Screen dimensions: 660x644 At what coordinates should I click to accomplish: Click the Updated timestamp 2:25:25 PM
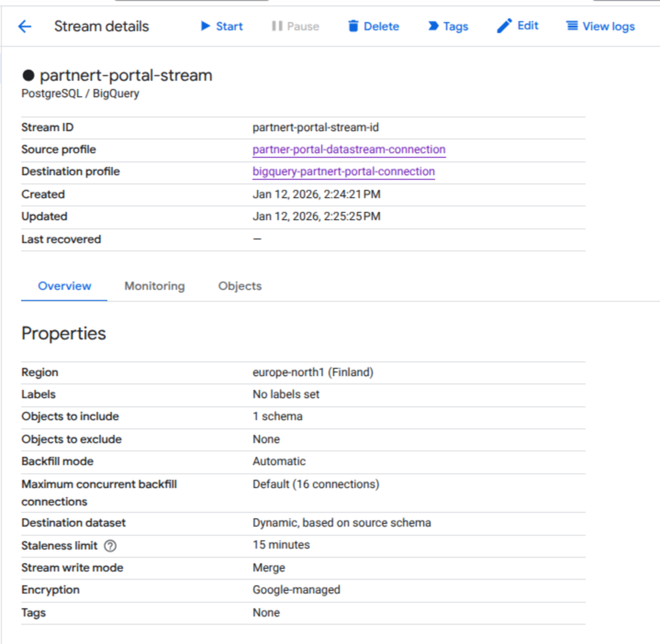(x=317, y=217)
